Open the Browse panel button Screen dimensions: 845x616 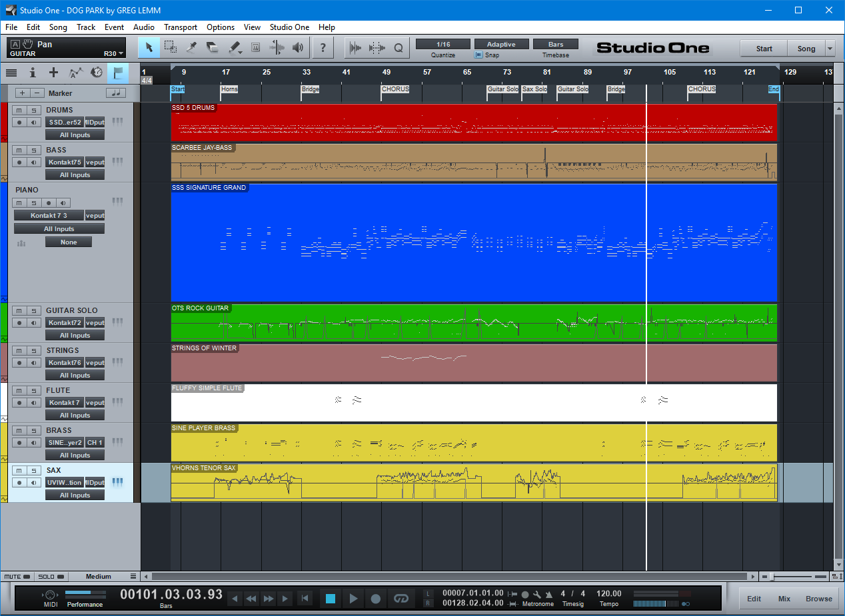coord(819,599)
